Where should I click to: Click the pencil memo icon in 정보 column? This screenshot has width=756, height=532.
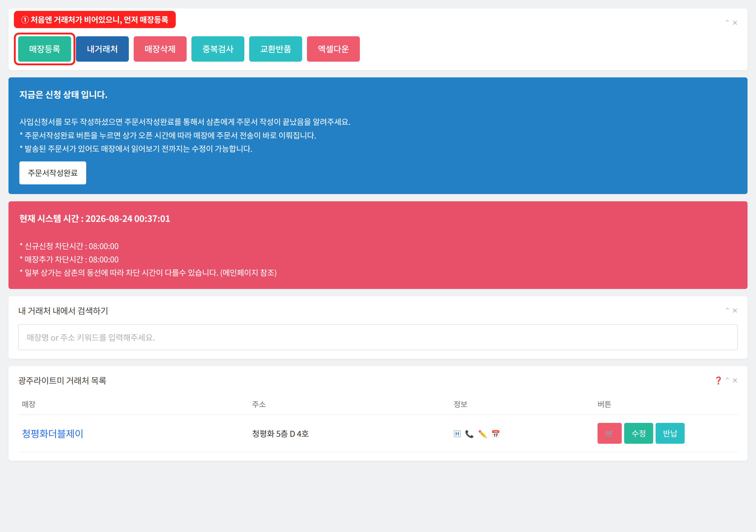pos(482,433)
